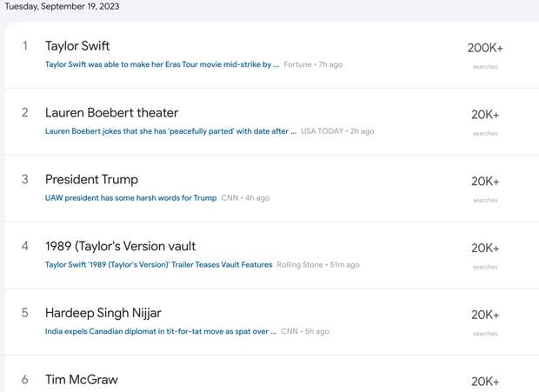Select the 'CNN • 4h ago' source label
The image size is (539, 392).
pos(245,198)
